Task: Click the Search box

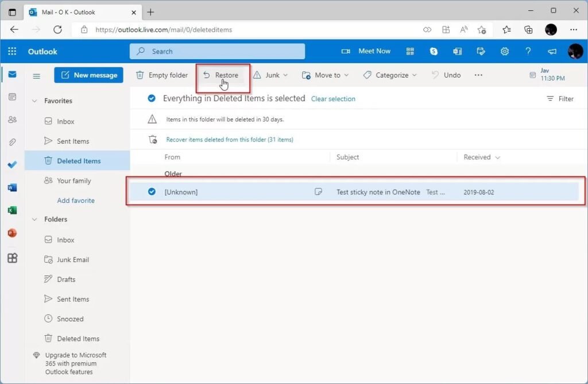Action: click(x=217, y=51)
